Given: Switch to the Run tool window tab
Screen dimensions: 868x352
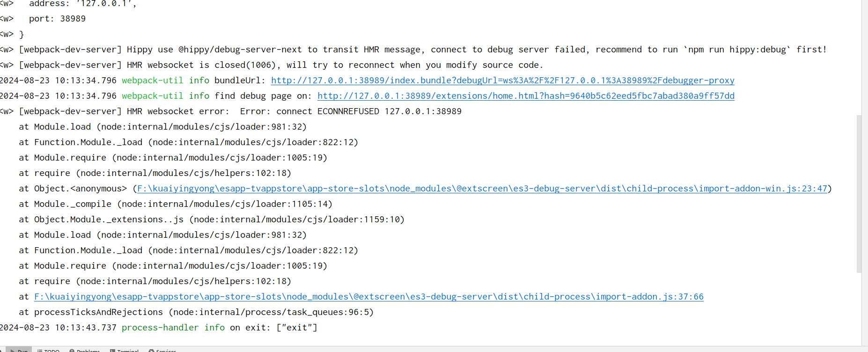Looking at the screenshot, I should point(19,350).
